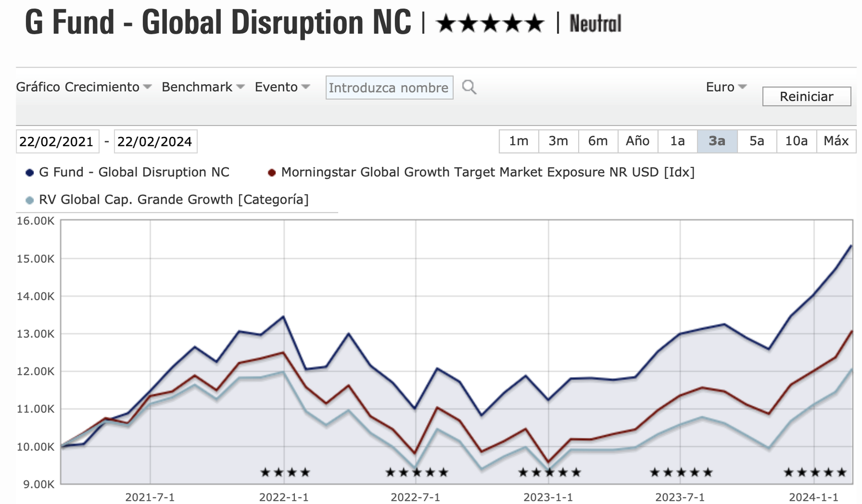Image resolution: width=862 pixels, height=504 pixels.
Task: Open the Evento dropdown menu
Action: click(282, 87)
